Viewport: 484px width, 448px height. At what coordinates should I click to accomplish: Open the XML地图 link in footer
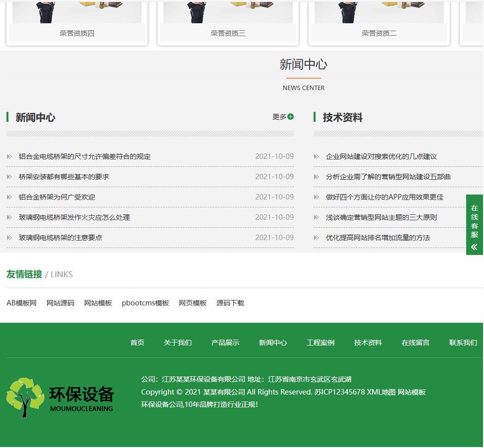[381, 392]
